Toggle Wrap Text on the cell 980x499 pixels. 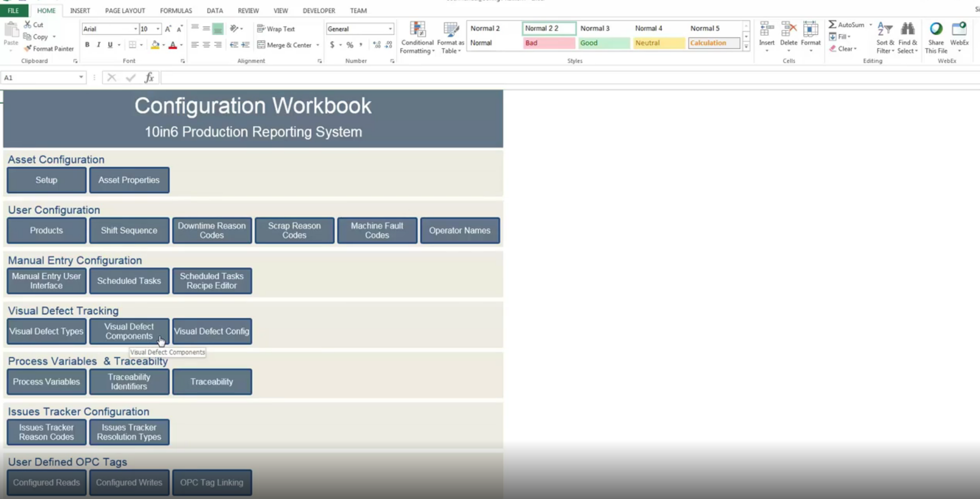[x=276, y=29]
